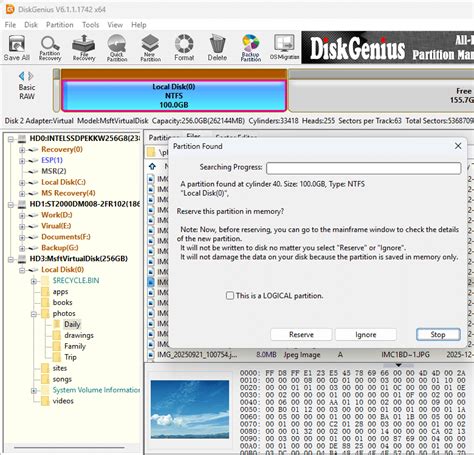Select Virual(E:) in the disk tree
474x455 pixels.
tap(56, 226)
